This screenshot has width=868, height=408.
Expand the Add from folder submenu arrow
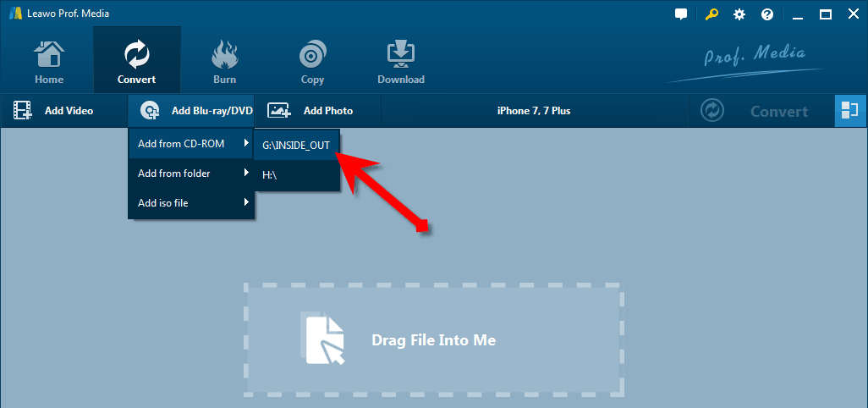coord(246,174)
